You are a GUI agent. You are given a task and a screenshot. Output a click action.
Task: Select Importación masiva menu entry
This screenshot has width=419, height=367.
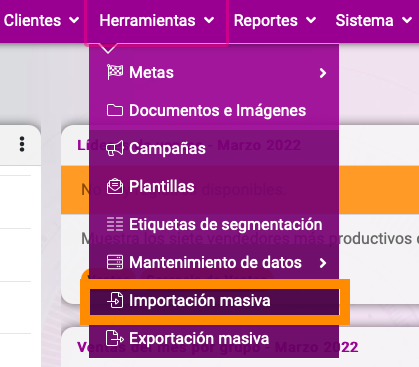214,301
